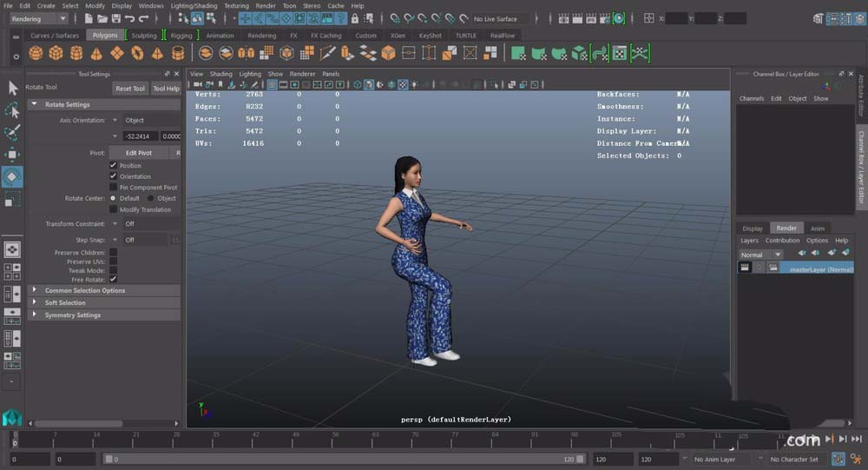Pick the Lasso select tool
This screenshot has width=868, height=470.
click(x=12, y=110)
